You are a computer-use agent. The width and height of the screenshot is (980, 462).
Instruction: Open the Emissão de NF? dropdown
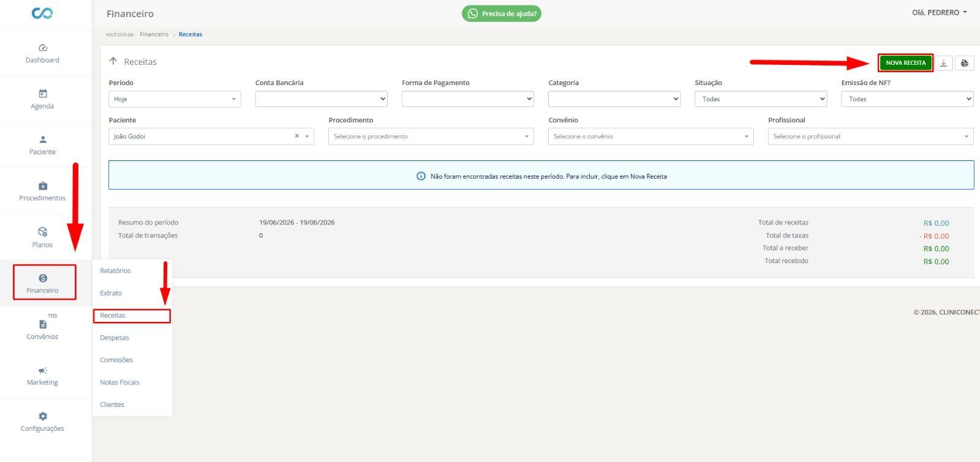tap(907, 99)
